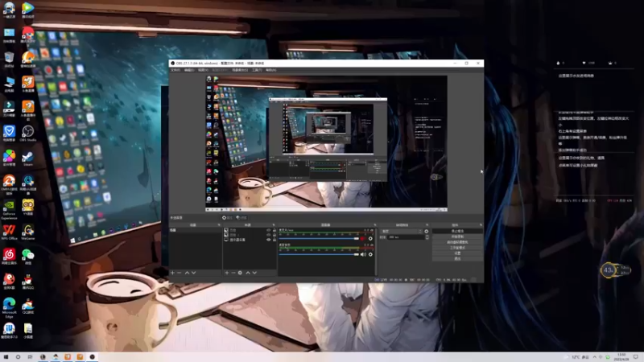The height and width of the screenshot is (362, 644).
Task: Click the 退出 (Exit) button in controls
Action: click(x=457, y=258)
